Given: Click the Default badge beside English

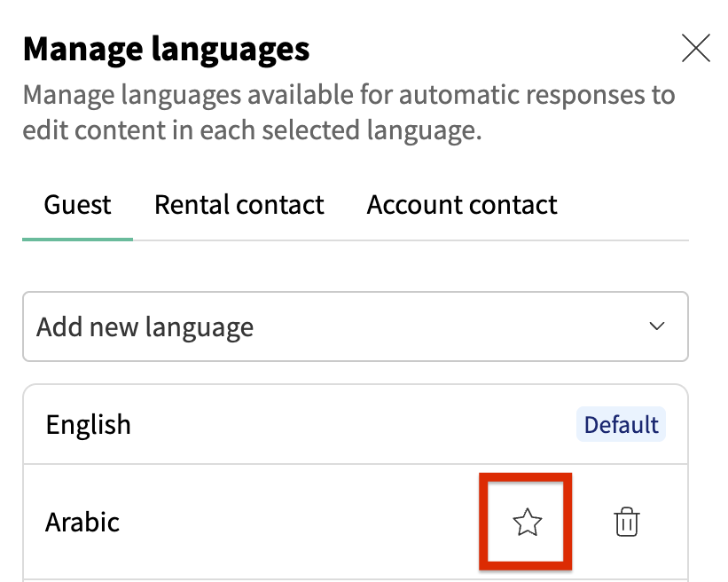Looking at the screenshot, I should (621, 425).
